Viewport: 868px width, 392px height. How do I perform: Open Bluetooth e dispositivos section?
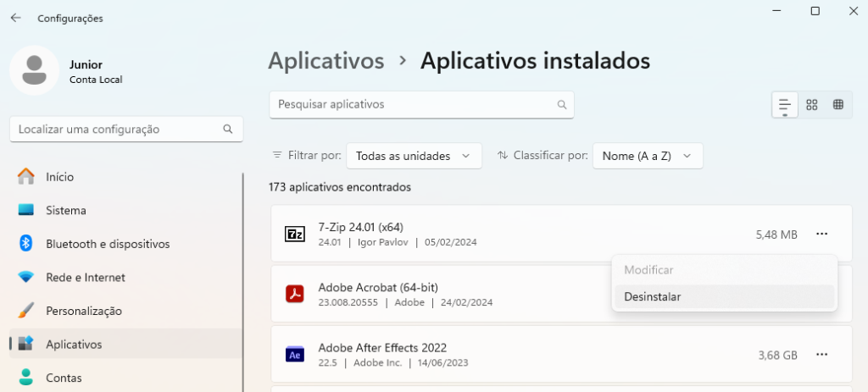[x=126, y=243]
